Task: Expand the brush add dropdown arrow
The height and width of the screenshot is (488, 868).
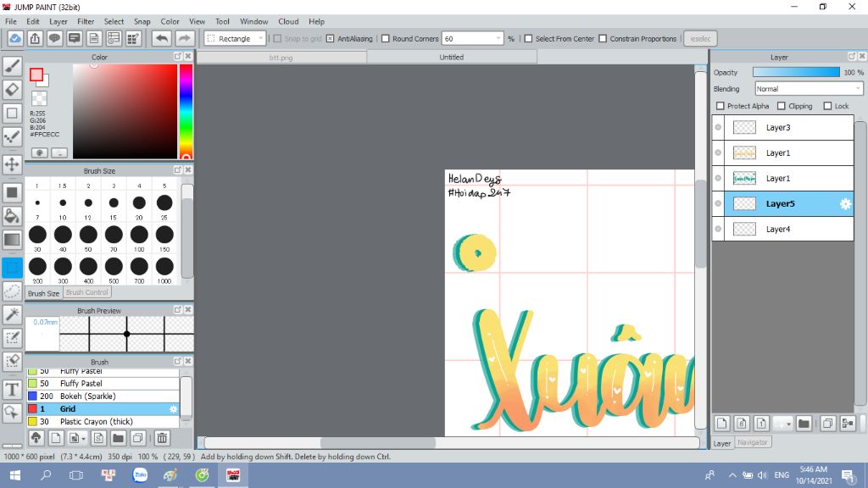Action: [x=83, y=438]
